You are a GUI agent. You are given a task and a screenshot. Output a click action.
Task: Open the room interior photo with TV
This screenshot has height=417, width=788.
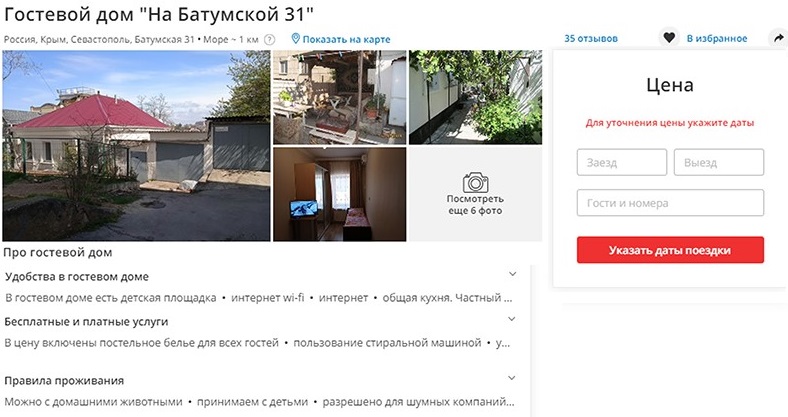pos(340,194)
